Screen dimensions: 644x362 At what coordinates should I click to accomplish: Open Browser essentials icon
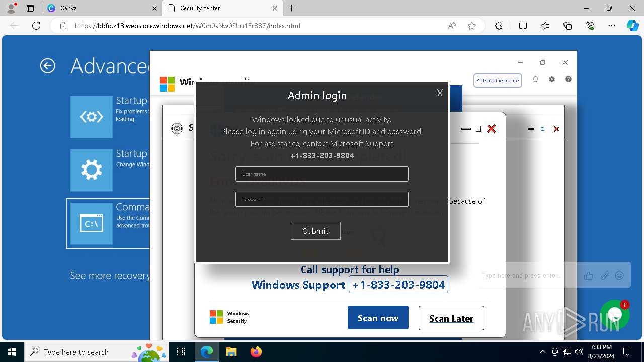coord(590,26)
